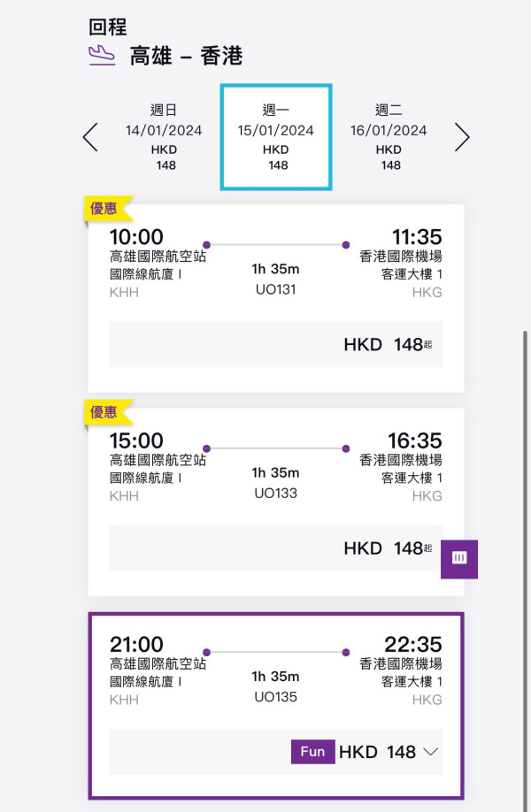Click the arrival dot on flight UO131 timeline
This screenshot has height=812, width=531.
click(345, 245)
